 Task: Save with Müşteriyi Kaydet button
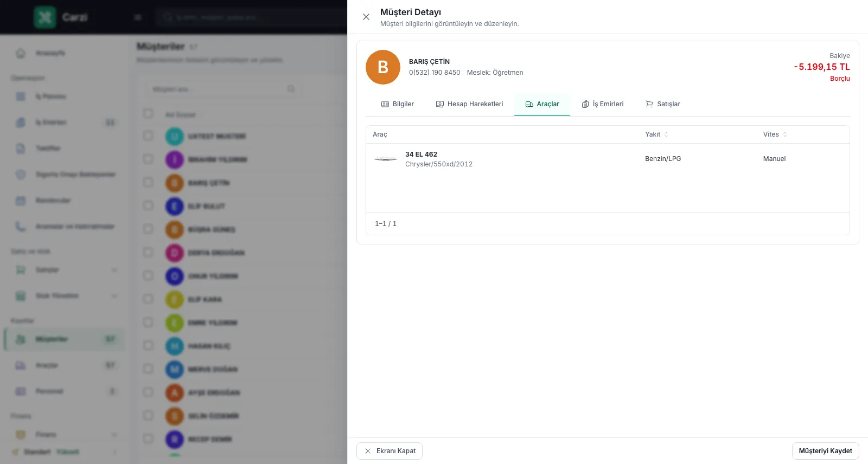825,451
